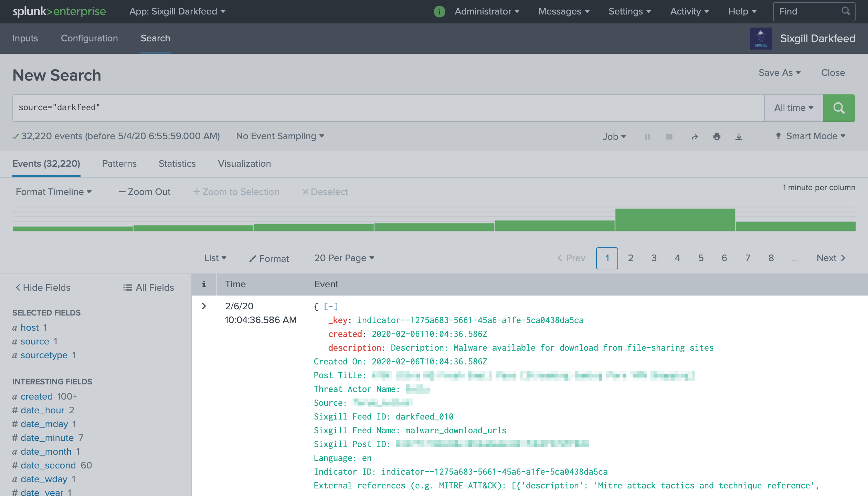Open the No Event Sampling dropdown
Screen dimensions: 868x496
280,136
